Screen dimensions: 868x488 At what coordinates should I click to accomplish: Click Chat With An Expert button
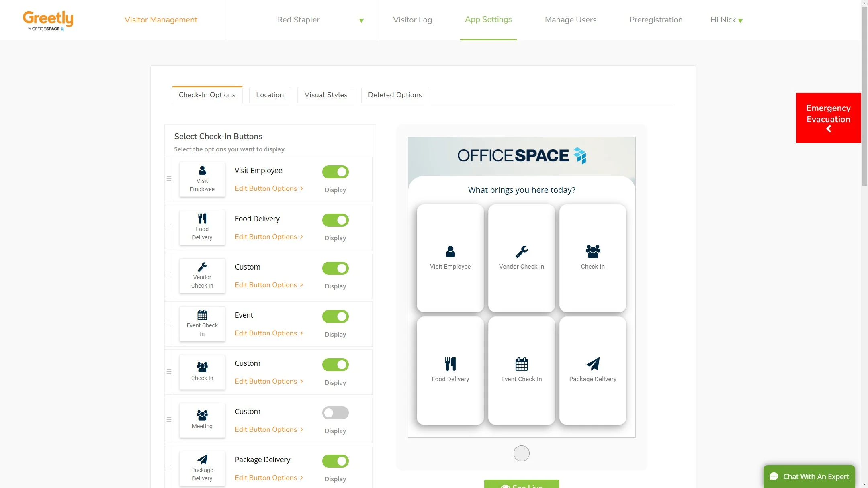tap(809, 476)
